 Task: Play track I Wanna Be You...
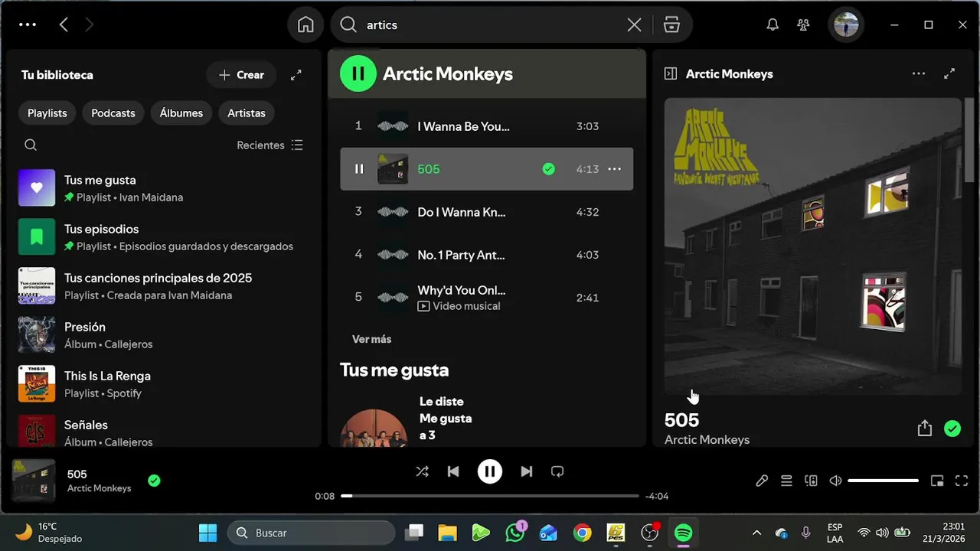tap(486, 126)
